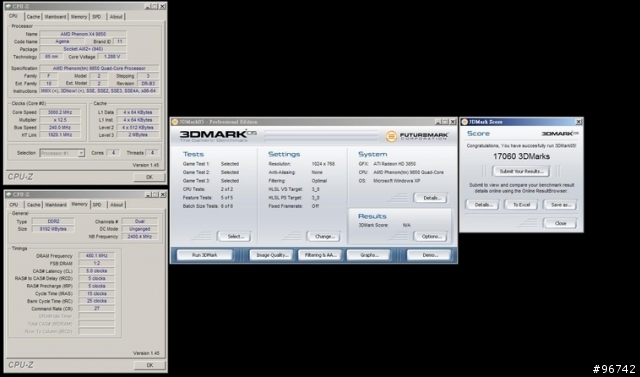
Task: Click the Code Name value Agena
Action: pos(62,41)
